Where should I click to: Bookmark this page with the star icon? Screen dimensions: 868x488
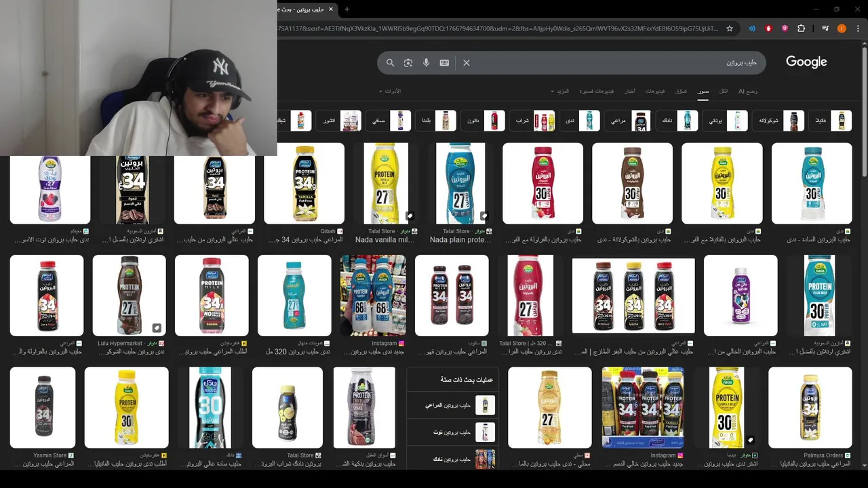730,28
